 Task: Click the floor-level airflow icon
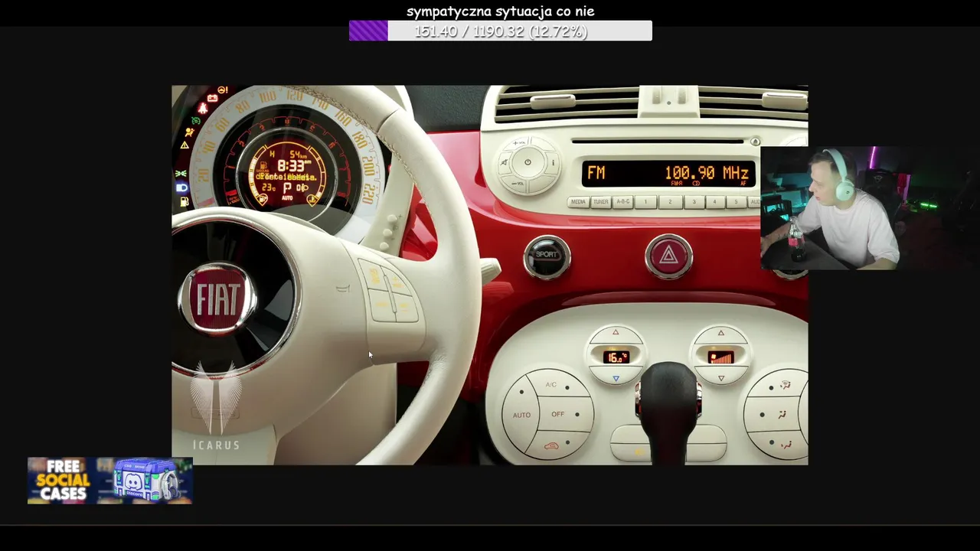pos(786,444)
